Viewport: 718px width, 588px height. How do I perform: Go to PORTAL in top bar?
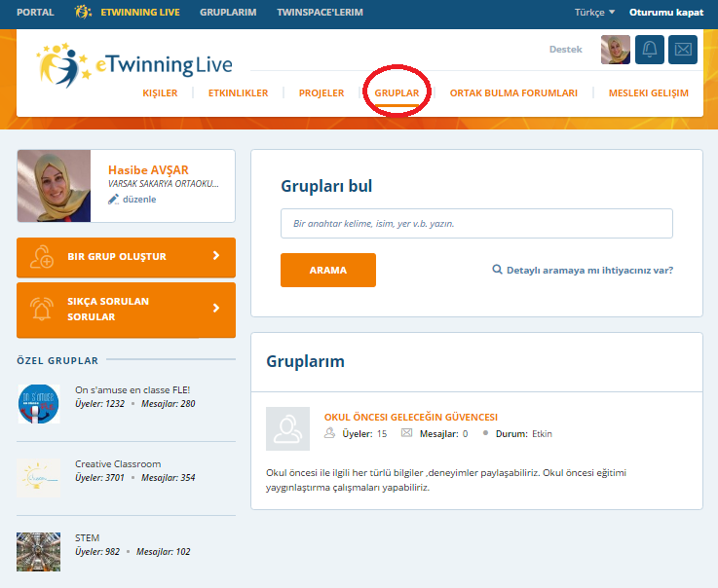[x=35, y=13]
